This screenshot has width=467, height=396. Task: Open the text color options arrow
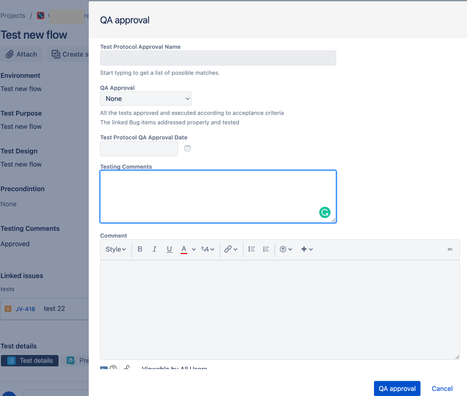pyautogui.click(x=194, y=249)
